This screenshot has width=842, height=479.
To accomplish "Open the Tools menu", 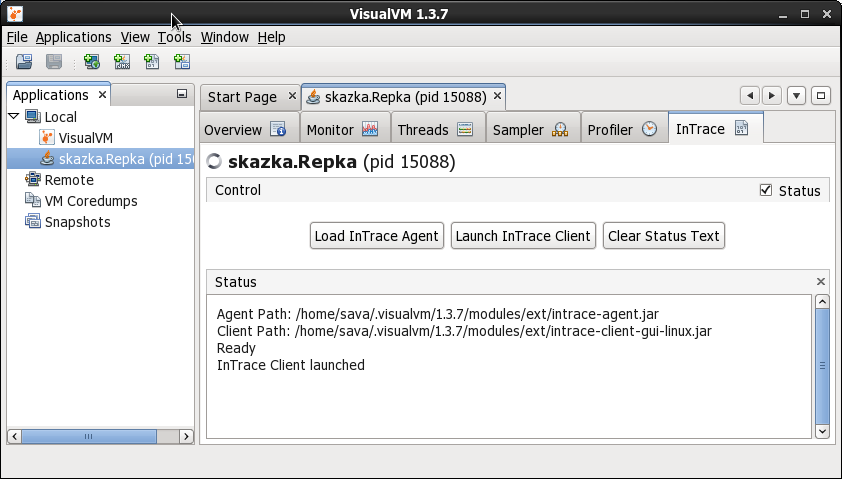I will pos(175,37).
